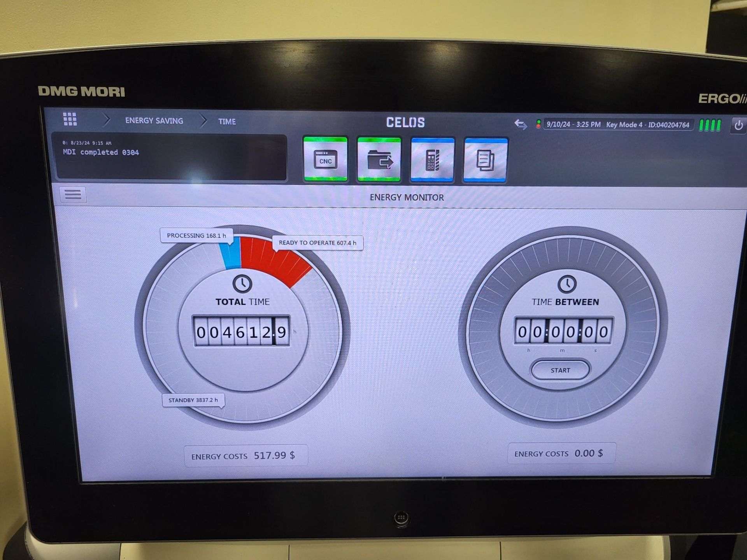Open the hamburger menu under message box
Viewport: 747px width, 560px height.
[73, 194]
